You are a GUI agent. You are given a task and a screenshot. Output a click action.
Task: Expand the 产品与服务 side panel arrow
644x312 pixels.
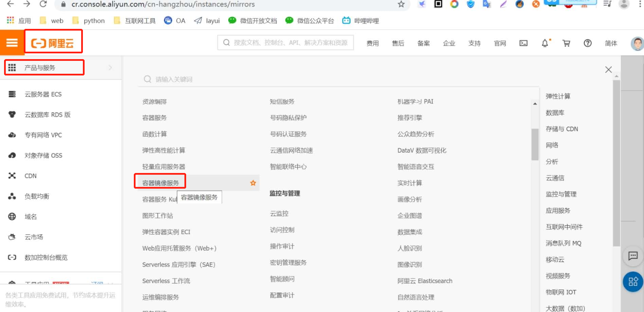pyautogui.click(x=110, y=68)
